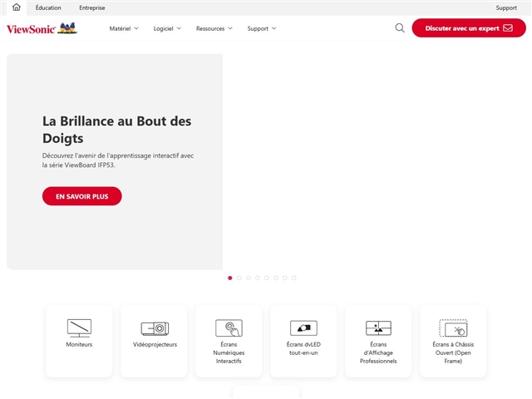The width and height of the screenshot is (532, 399).
Task: Jump to the last carousel slide dot
Action: click(x=294, y=278)
